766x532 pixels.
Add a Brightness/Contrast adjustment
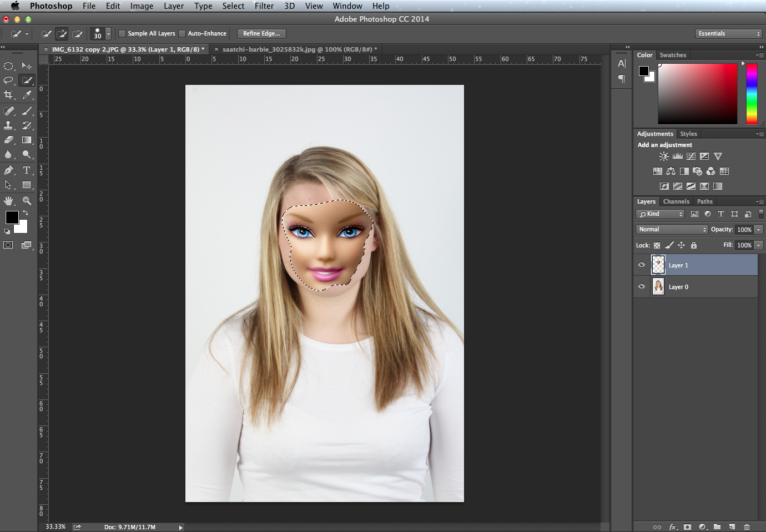[664, 156]
